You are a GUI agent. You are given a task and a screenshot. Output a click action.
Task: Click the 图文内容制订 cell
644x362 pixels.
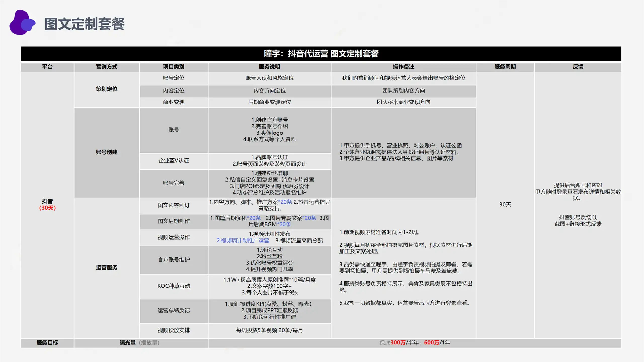pyautogui.click(x=174, y=206)
